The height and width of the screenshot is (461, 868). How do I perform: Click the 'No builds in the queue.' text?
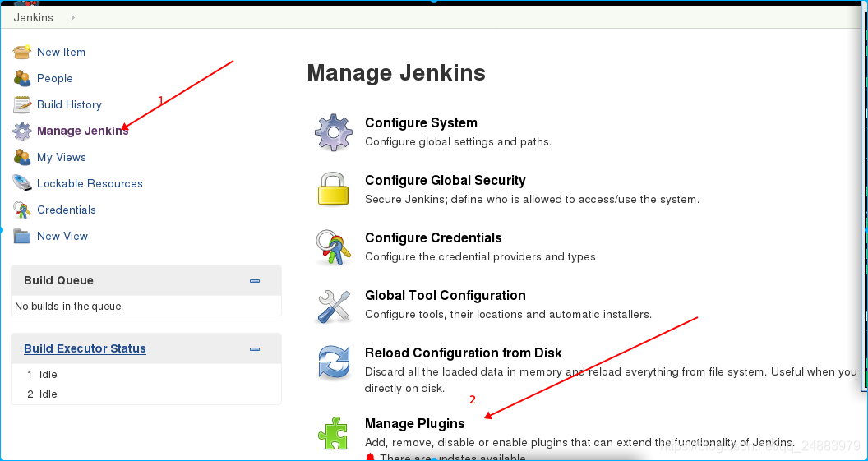(69, 306)
